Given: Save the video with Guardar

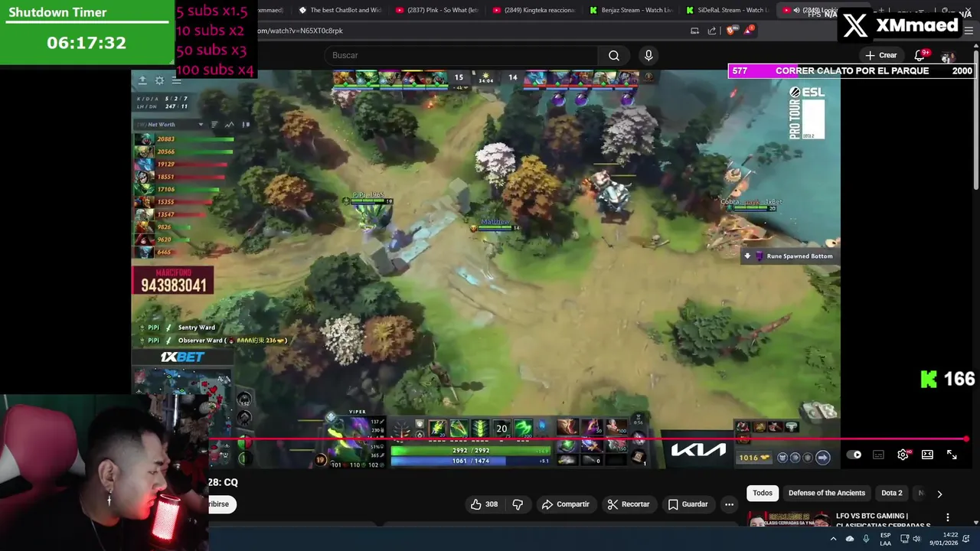Looking at the screenshot, I should 688,504.
